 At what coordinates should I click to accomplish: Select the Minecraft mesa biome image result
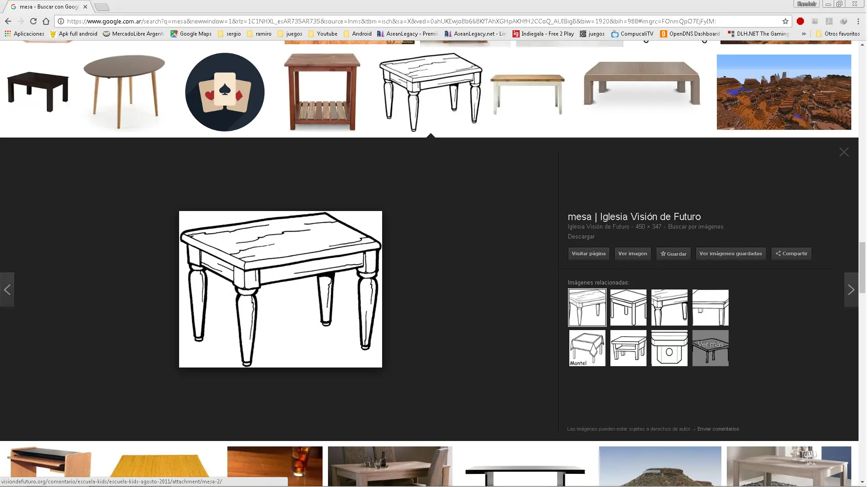784,92
